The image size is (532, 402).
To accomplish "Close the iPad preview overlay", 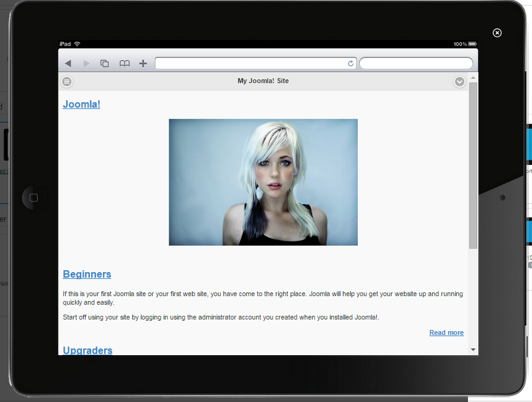I will 498,33.
